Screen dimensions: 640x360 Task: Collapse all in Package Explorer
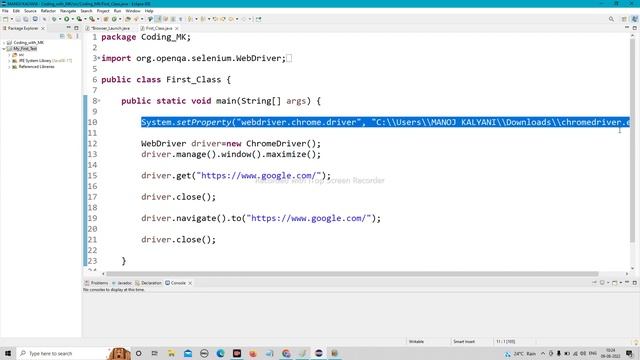click(x=62, y=36)
